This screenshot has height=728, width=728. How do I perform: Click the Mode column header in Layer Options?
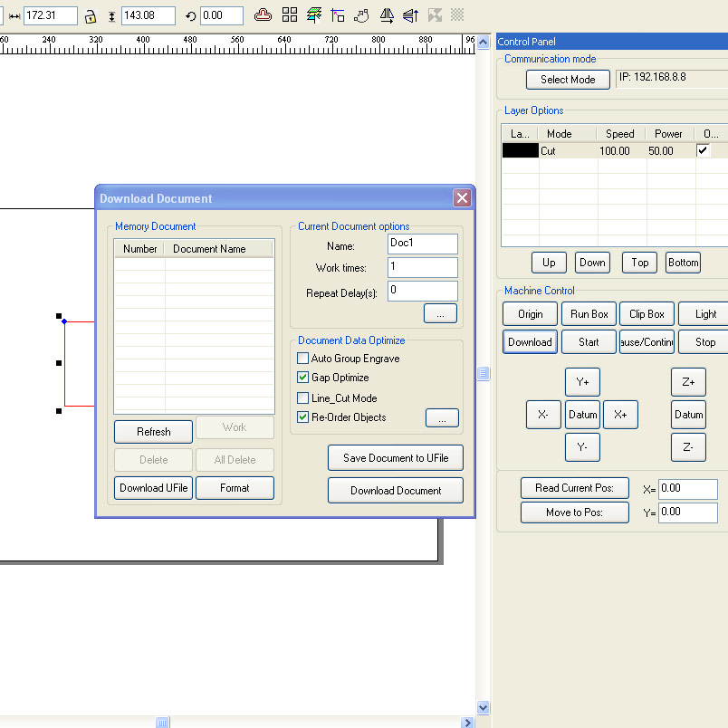(x=560, y=134)
